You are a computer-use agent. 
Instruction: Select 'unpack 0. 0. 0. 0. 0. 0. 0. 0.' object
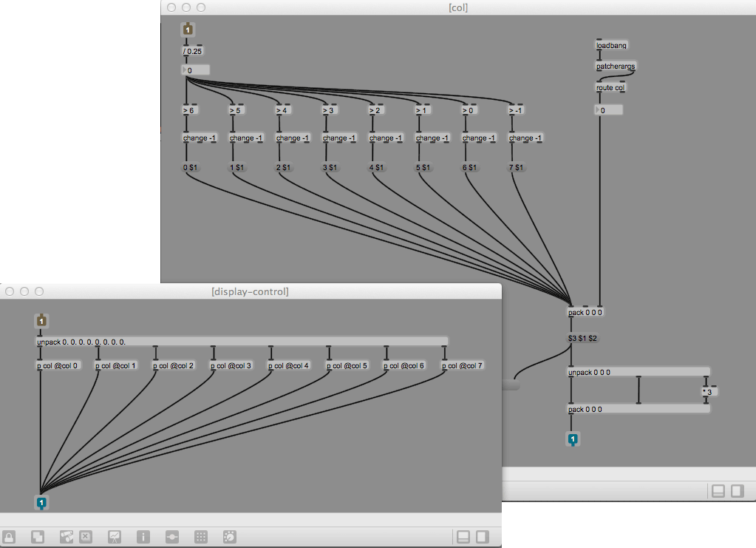point(242,342)
